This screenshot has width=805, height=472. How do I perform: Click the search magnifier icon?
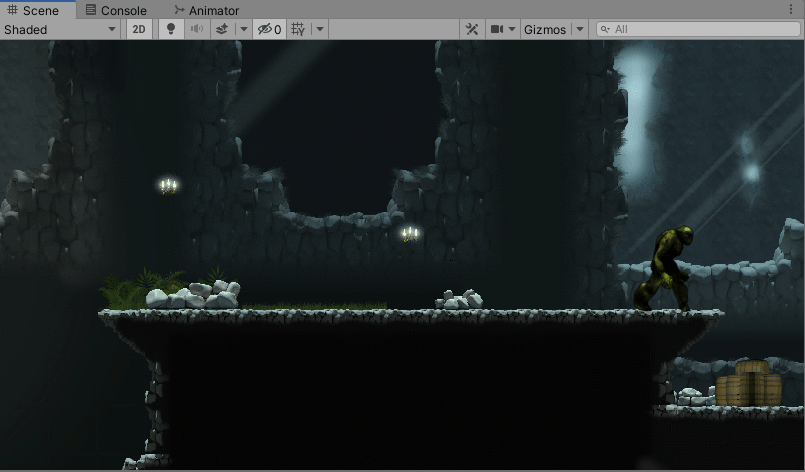click(x=605, y=29)
